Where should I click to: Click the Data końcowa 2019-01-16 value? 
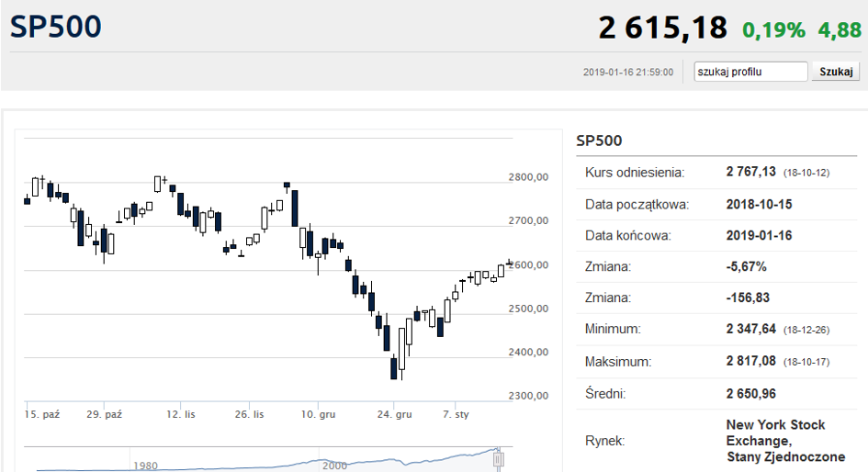pos(759,235)
